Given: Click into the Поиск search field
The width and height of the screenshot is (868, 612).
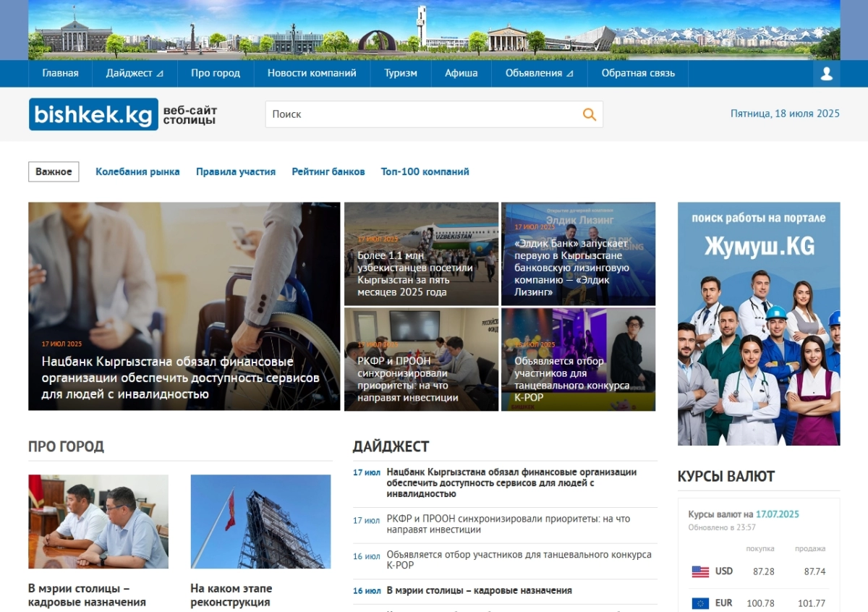Looking at the screenshot, I should [423, 114].
